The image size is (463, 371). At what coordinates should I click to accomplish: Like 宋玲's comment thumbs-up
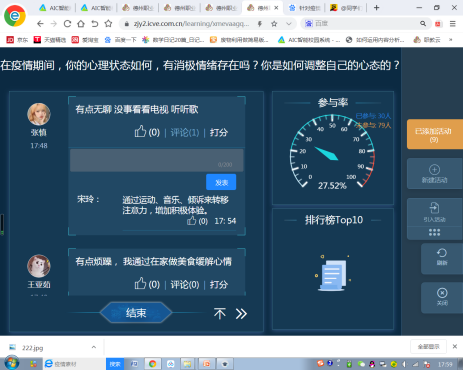(x=192, y=221)
